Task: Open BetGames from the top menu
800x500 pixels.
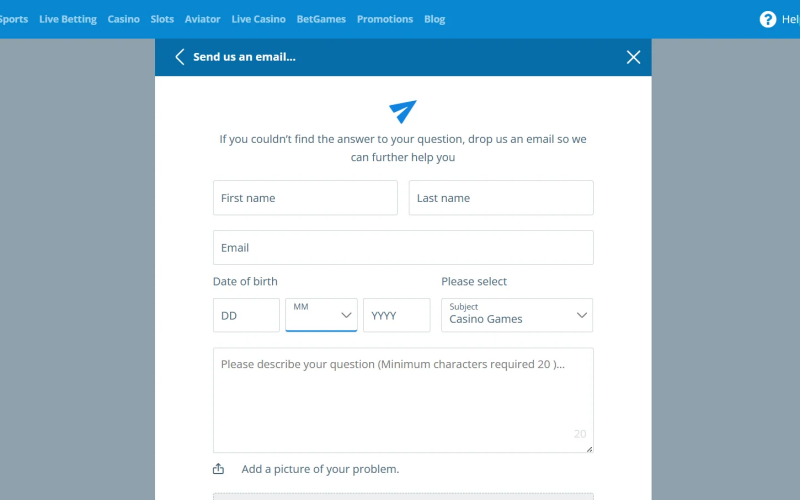Action: pyautogui.click(x=321, y=19)
